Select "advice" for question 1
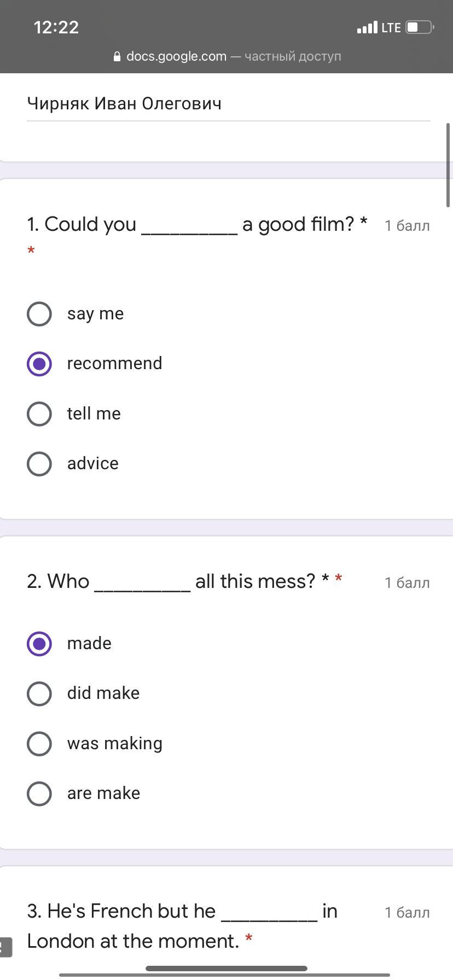 click(x=39, y=464)
